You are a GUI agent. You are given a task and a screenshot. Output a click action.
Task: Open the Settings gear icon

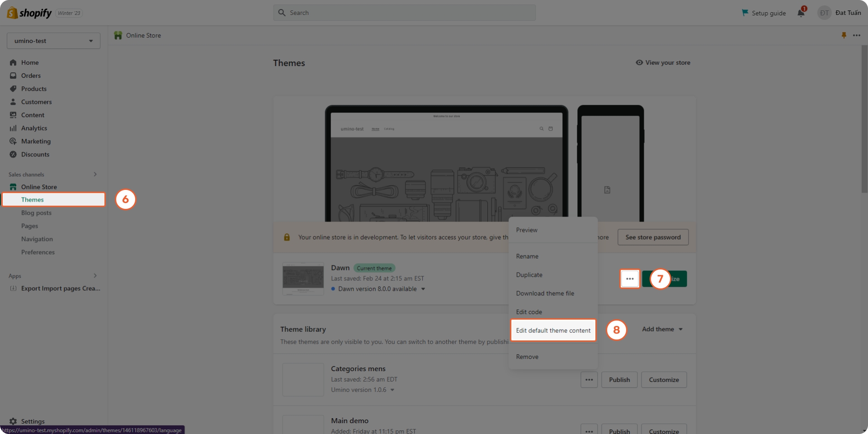click(x=13, y=421)
